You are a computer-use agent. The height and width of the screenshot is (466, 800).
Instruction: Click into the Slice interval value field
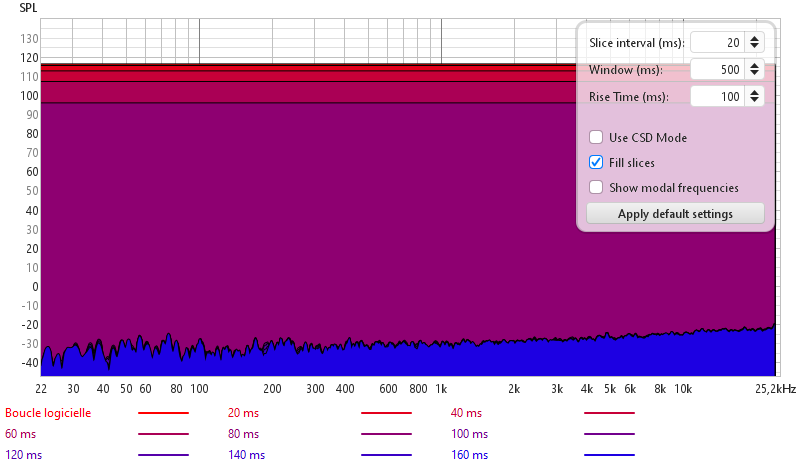(717, 42)
